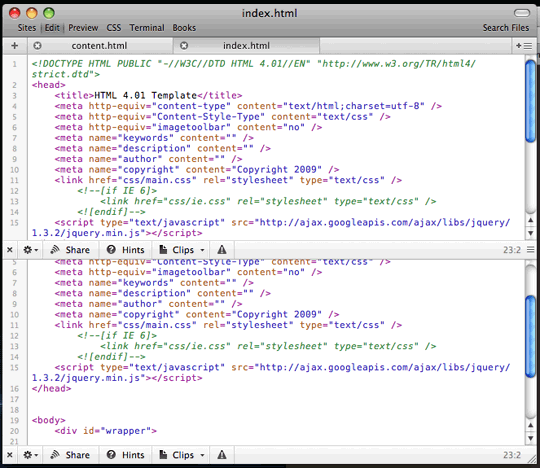
Task: Select the Edit toolbar item
Action: 52,28
